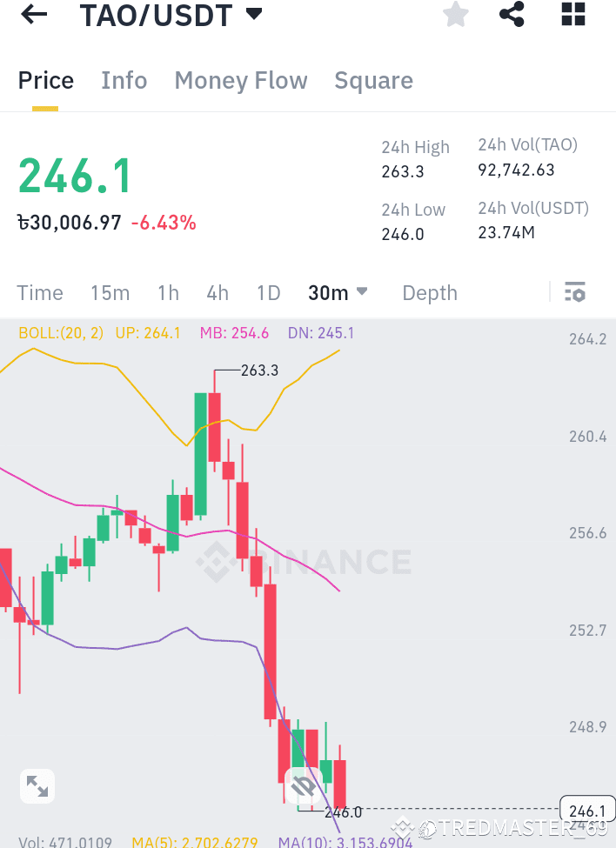Screen dimensions: 616x848
Task: Tap the back arrow to exit the chart
Action: (x=32, y=14)
